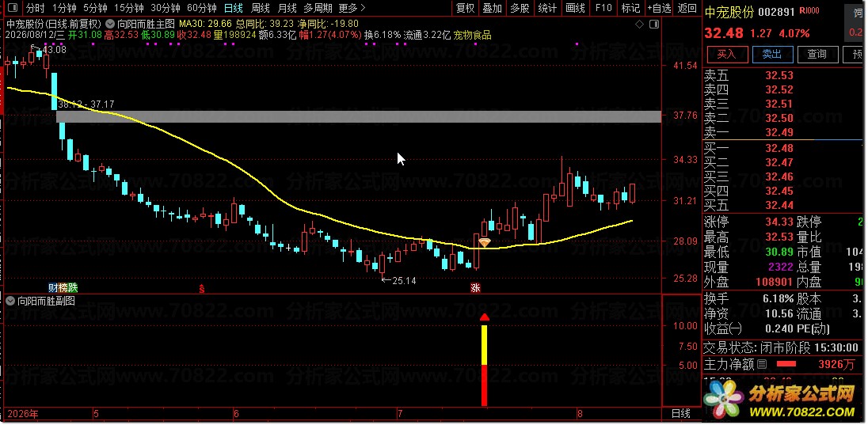Click the 宠物食品 sector link
Viewport: 868px width, 425px height.
[472, 35]
